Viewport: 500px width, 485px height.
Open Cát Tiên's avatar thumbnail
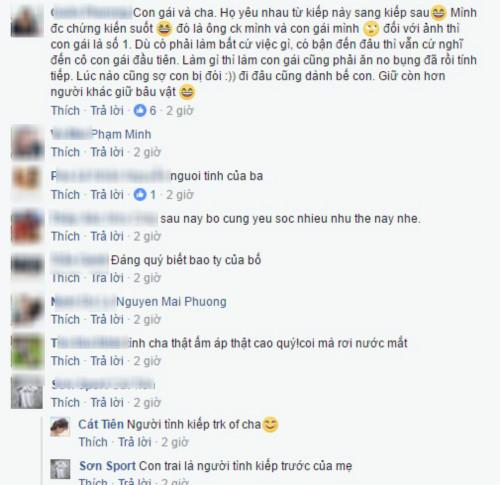(x=60, y=426)
